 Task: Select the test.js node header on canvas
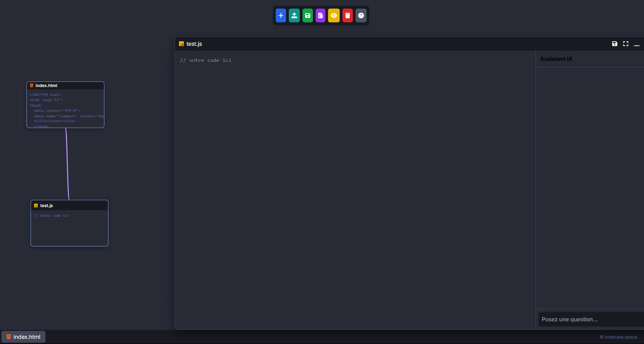pyautogui.click(x=70, y=205)
